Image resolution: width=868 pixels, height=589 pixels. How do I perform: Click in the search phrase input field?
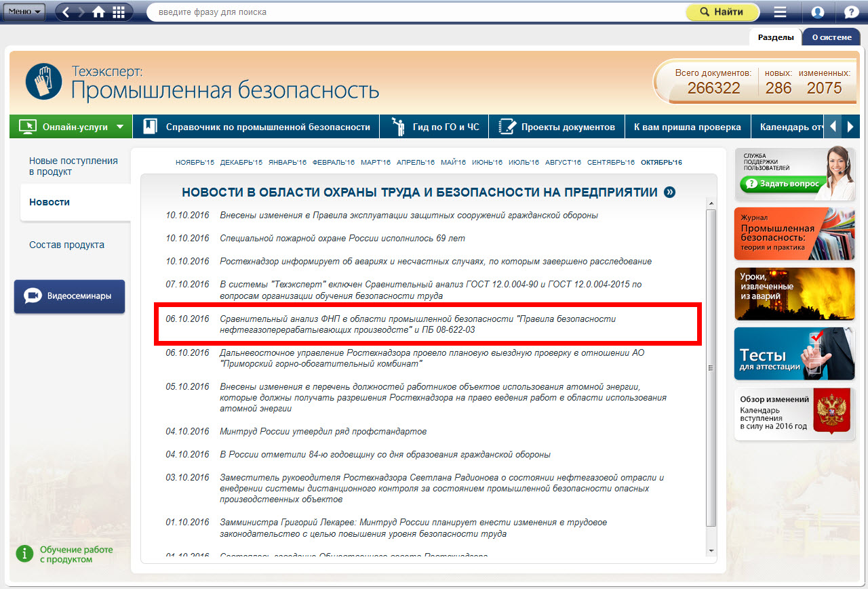[x=414, y=12]
